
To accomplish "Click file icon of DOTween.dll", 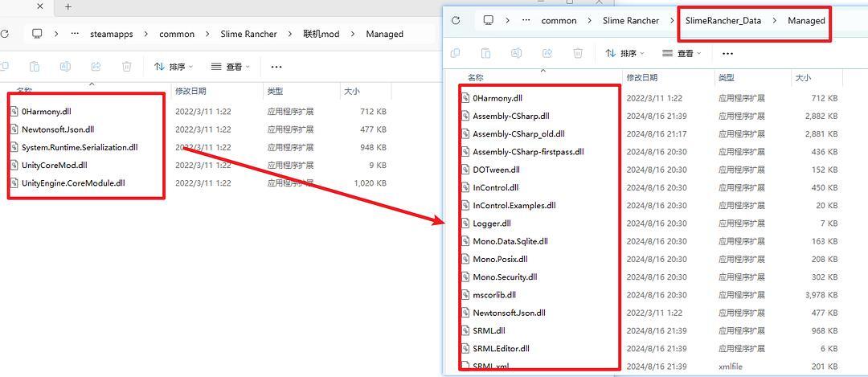I will click(x=465, y=170).
